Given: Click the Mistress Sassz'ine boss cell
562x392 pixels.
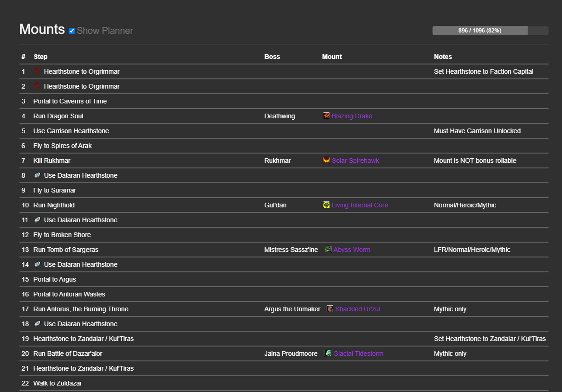Looking at the screenshot, I should pyautogui.click(x=291, y=250).
